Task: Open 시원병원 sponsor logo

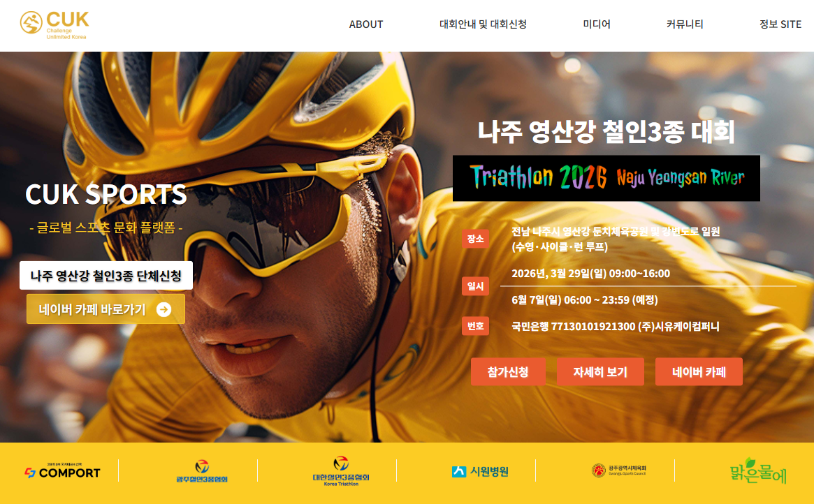Action: coord(480,471)
